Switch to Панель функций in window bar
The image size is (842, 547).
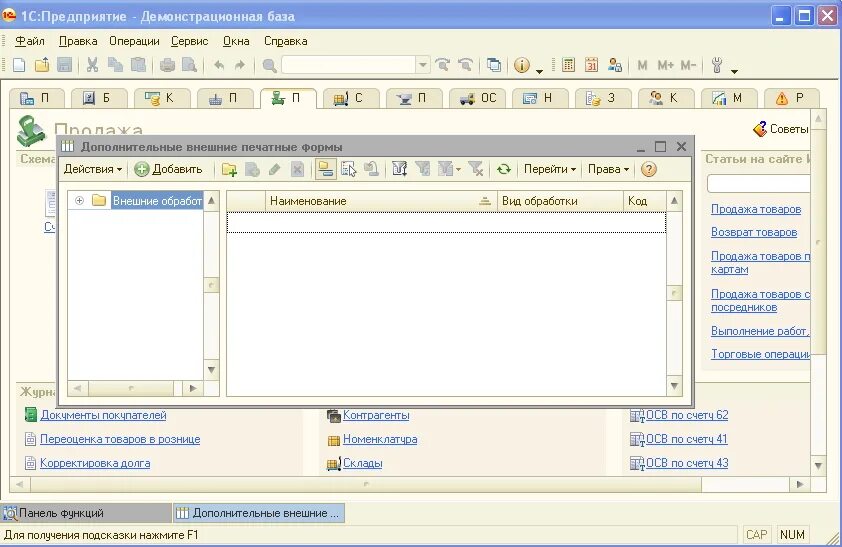(86, 513)
